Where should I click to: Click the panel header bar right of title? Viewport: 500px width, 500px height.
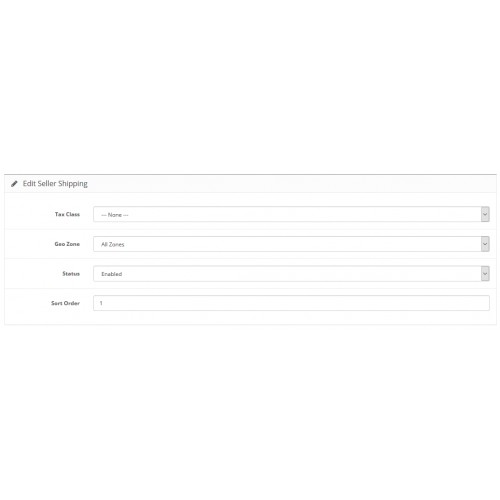coord(292,184)
